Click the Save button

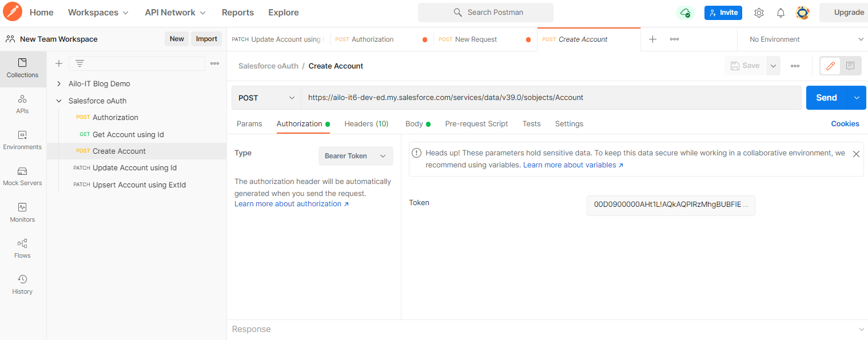tap(745, 66)
